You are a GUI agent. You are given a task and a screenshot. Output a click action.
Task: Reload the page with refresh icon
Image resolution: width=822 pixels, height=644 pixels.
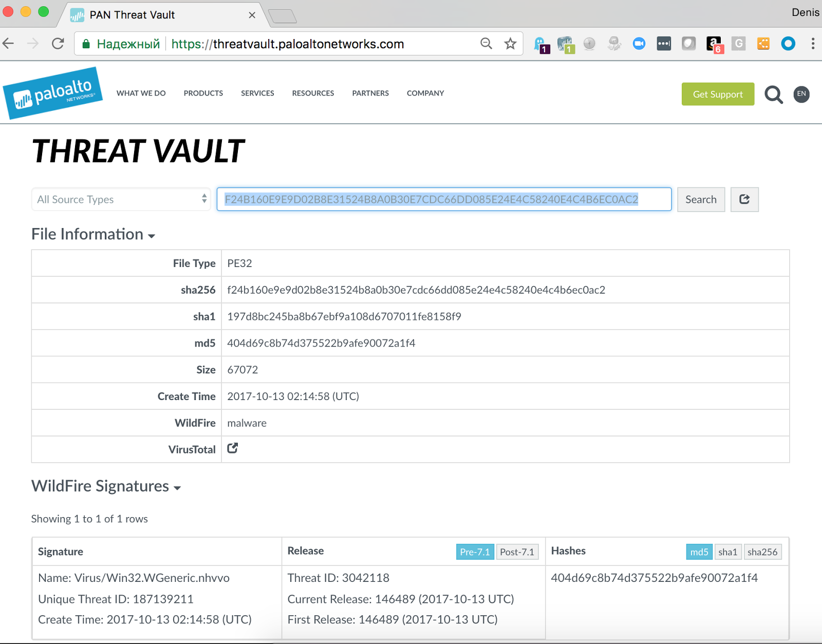click(x=58, y=44)
